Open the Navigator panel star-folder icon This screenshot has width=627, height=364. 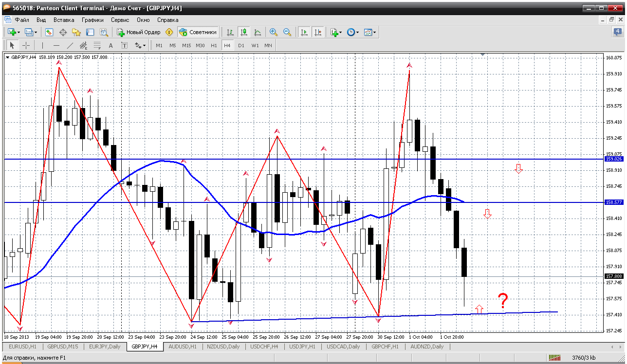coord(76,32)
